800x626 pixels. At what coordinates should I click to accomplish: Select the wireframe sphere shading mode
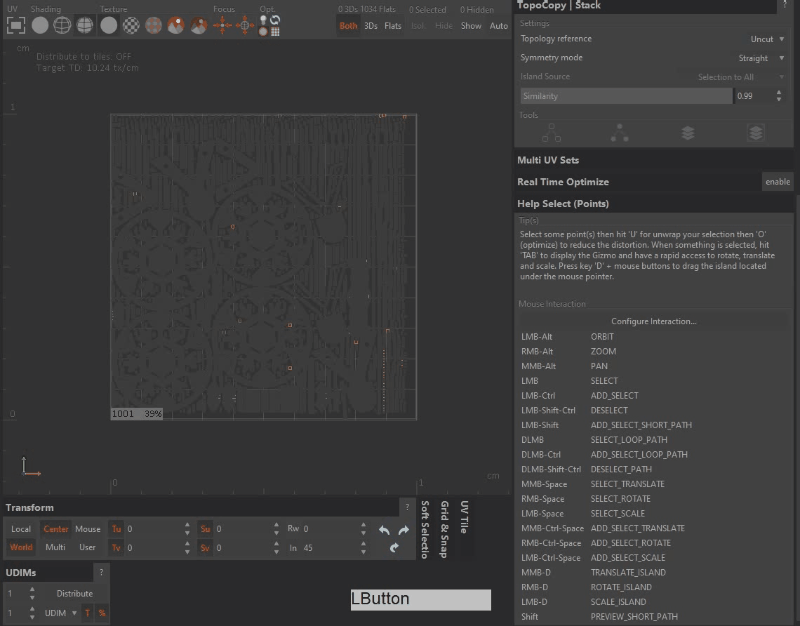pyautogui.click(x=62, y=25)
